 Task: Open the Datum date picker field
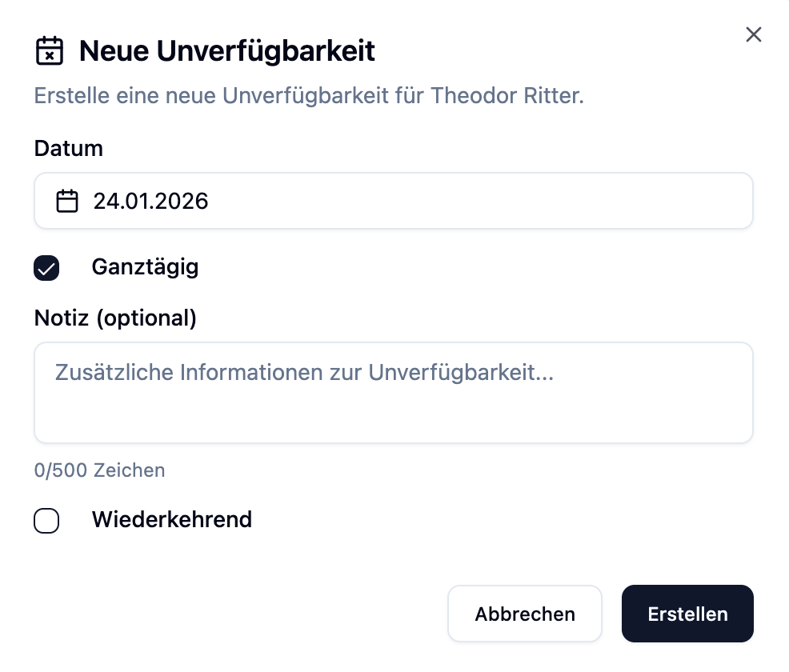pos(393,201)
